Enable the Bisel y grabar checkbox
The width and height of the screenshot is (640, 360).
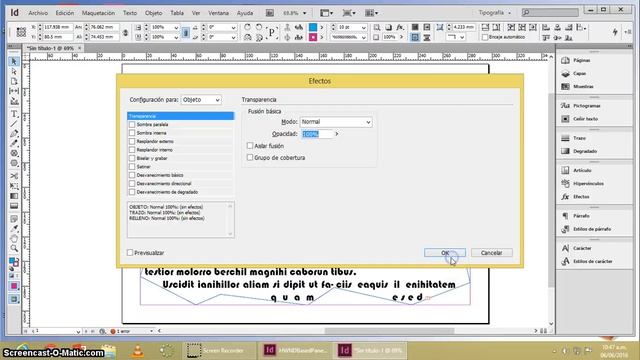(132, 158)
